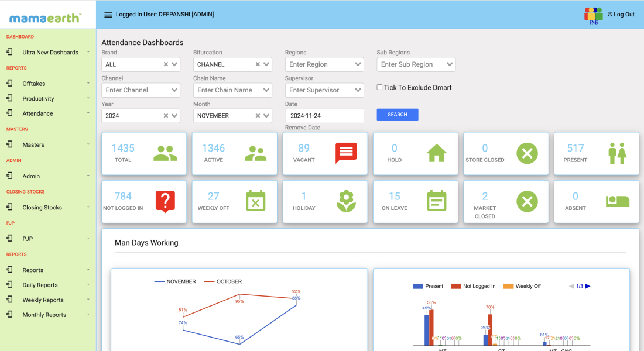Clear the Brand ALL selection
Image resolution: width=644 pixels, height=351 pixels.
[x=166, y=64]
